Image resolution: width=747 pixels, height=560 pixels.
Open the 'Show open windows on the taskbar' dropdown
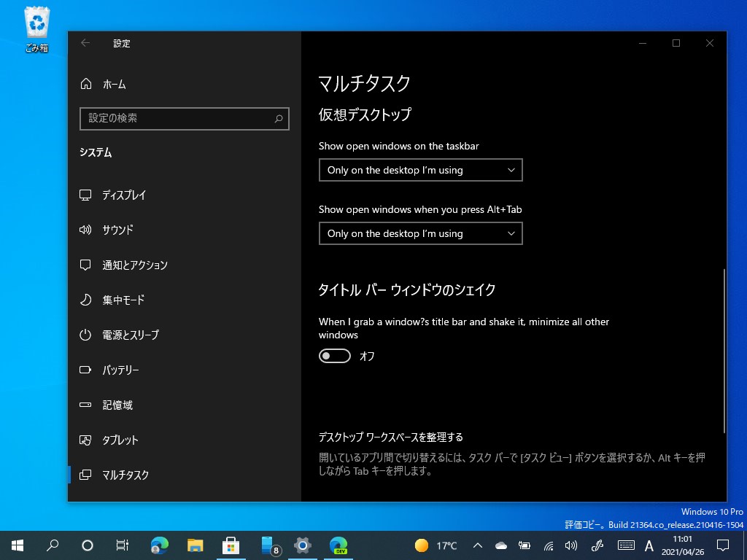click(x=421, y=170)
